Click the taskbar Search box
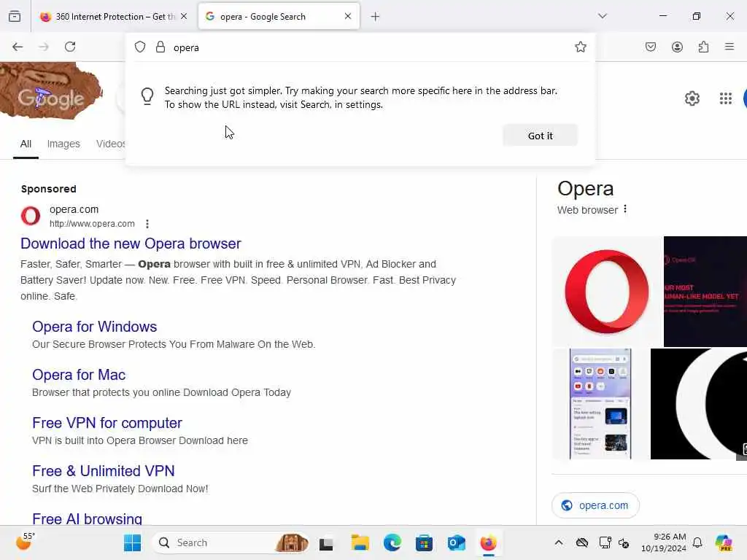Image resolution: width=747 pixels, height=560 pixels. [x=231, y=542]
